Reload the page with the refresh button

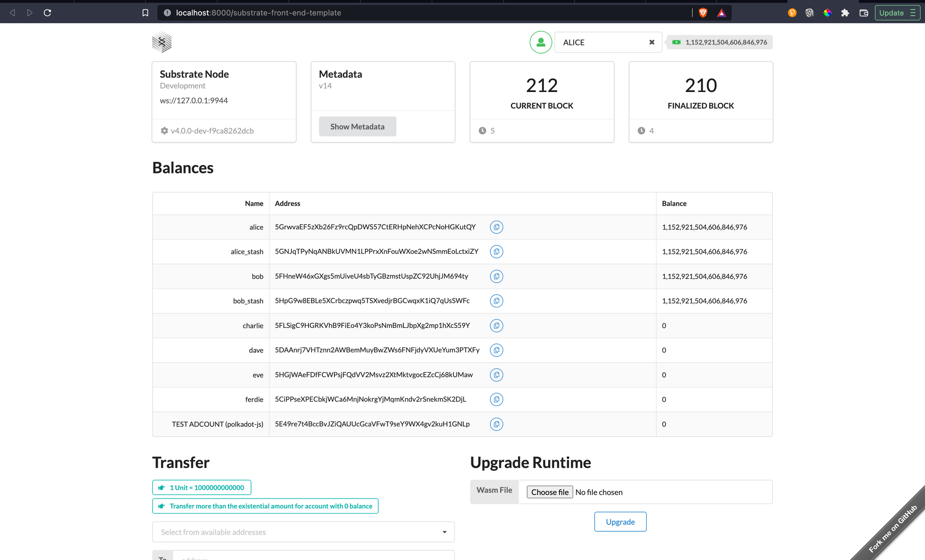(x=47, y=13)
